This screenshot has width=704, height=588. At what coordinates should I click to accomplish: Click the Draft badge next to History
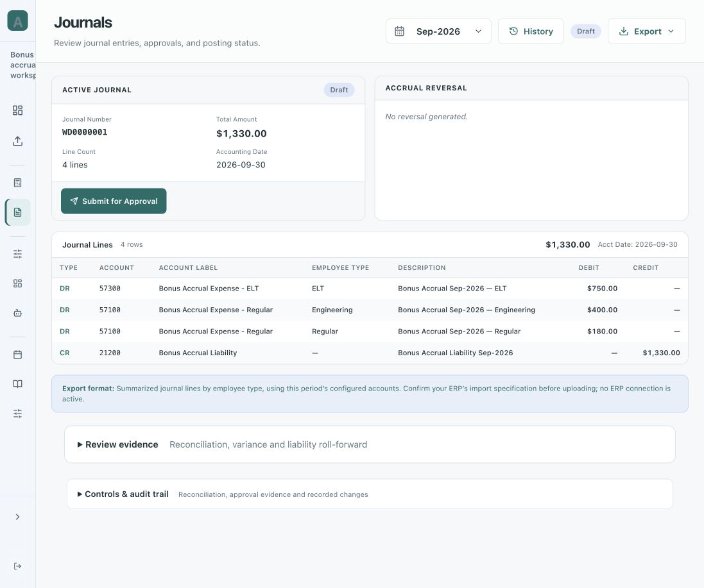585,31
